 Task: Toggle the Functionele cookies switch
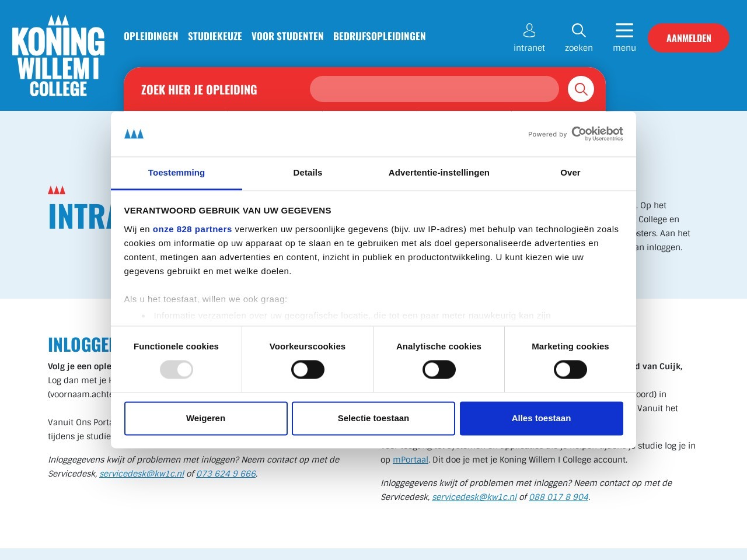point(176,369)
